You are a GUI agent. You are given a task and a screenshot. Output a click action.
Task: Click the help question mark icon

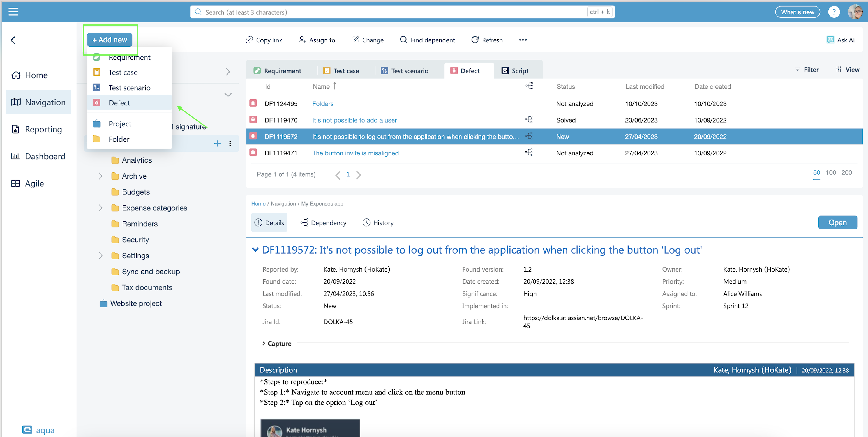pos(834,12)
